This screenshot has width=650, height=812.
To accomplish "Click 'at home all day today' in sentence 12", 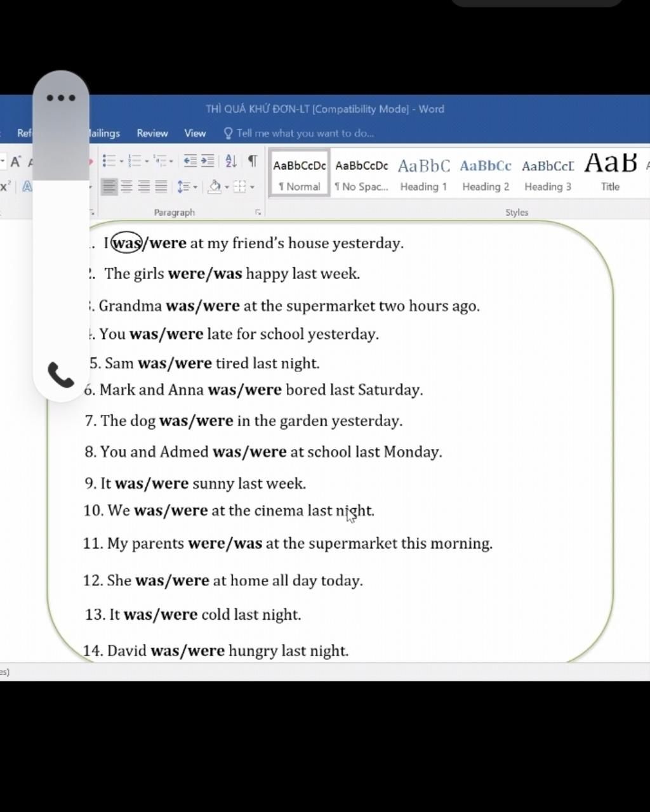I will pos(288,580).
